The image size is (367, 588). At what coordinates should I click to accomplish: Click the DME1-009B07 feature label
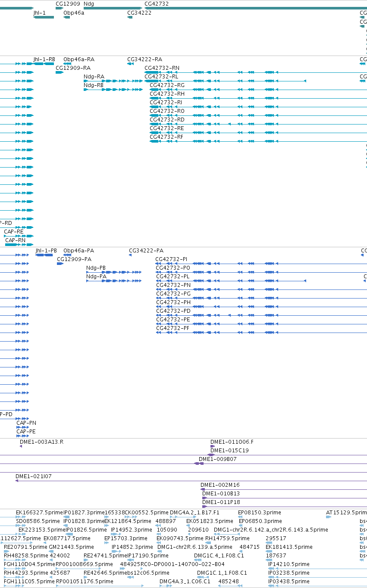click(x=218, y=459)
